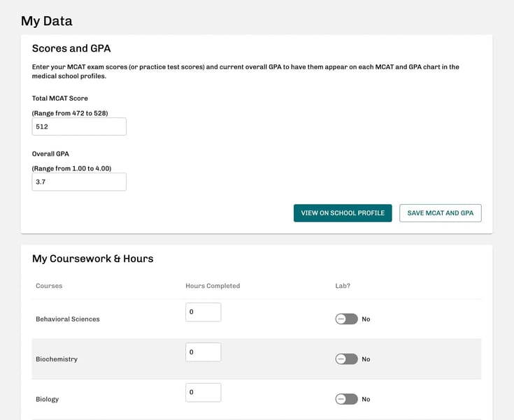Focus the Overall GPA input box

pyautogui.click(x=79, y=182)
